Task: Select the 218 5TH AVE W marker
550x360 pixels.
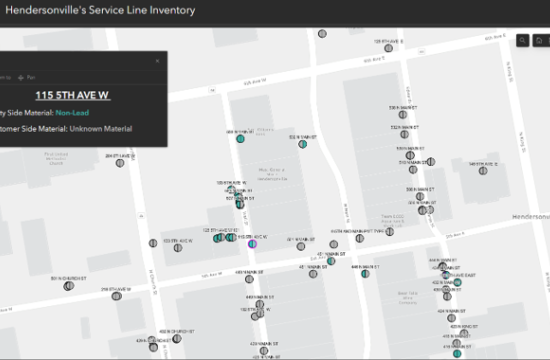Action: point(116,296)
